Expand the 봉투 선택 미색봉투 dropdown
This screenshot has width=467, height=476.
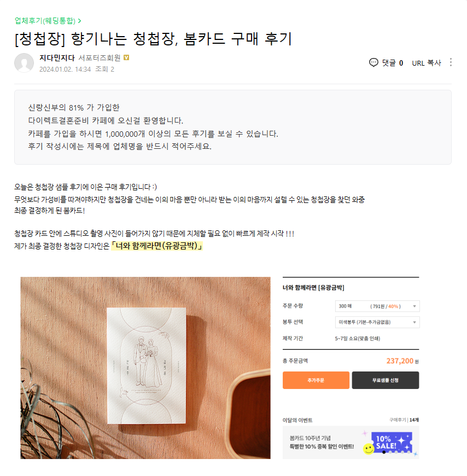377,322
